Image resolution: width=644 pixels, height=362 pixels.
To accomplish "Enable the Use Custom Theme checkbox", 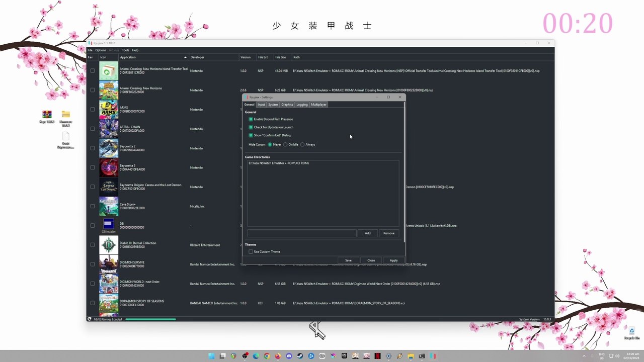I will (251, 251).
